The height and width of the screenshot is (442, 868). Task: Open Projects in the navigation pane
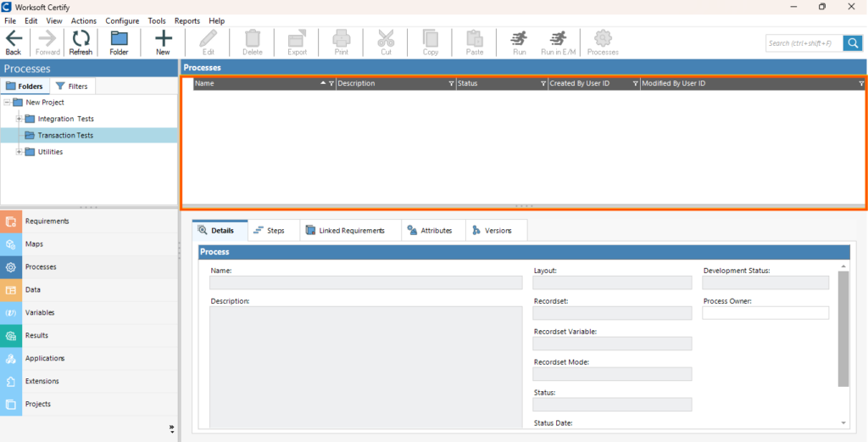pos(88,405)
